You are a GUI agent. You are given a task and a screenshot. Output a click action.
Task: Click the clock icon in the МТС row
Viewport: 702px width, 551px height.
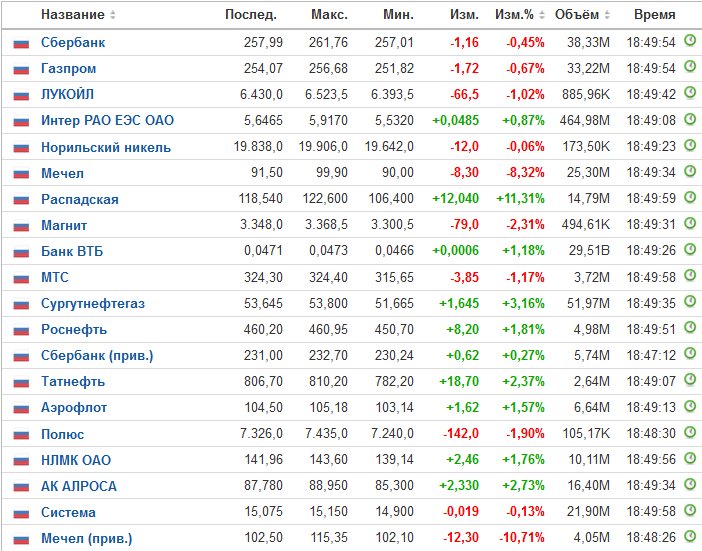click(x=690, y=275)
